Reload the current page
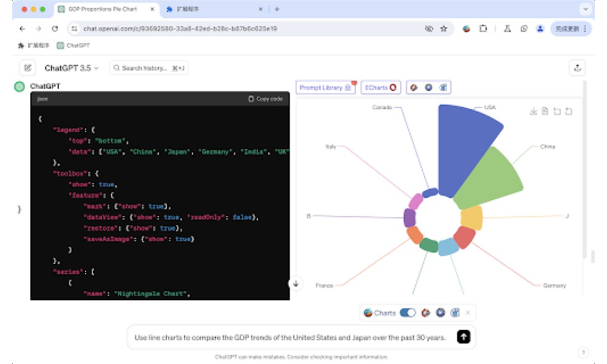This screenshot has width=607, height=364. [x=55, y=29]
